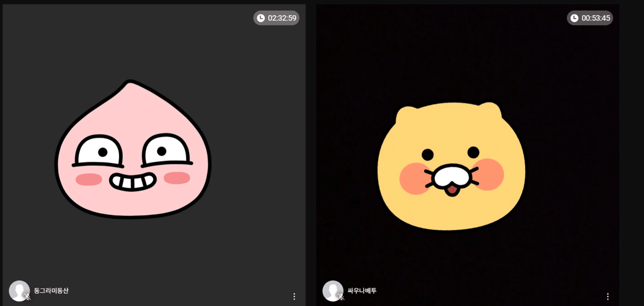Click the clock icon beside 00:53:45
The image size is (644, 306).
[x=574, y=18]
